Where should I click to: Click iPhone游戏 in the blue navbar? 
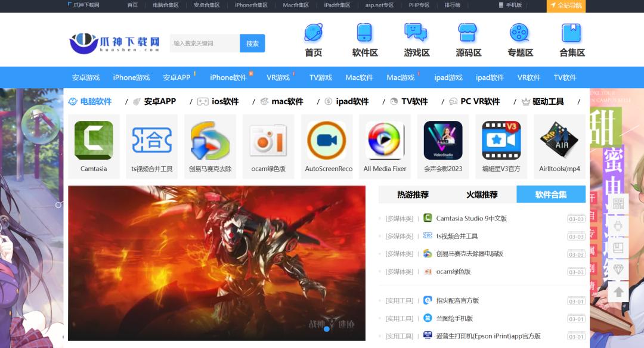tap(131, 77)
